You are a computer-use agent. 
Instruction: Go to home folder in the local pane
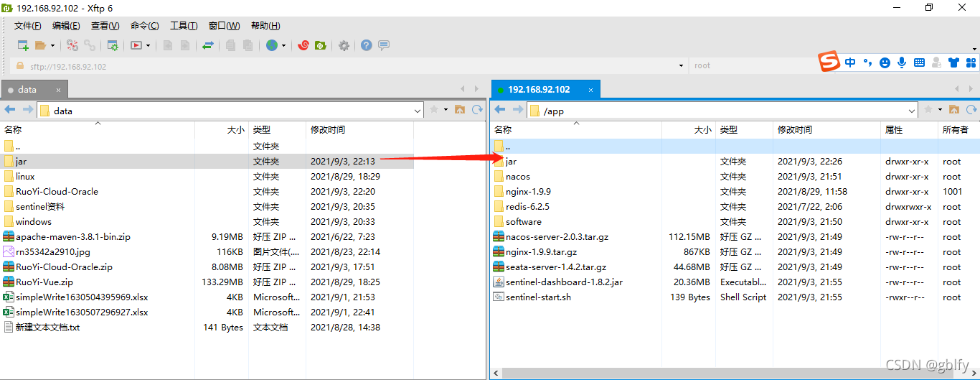(x=460, y=110)
